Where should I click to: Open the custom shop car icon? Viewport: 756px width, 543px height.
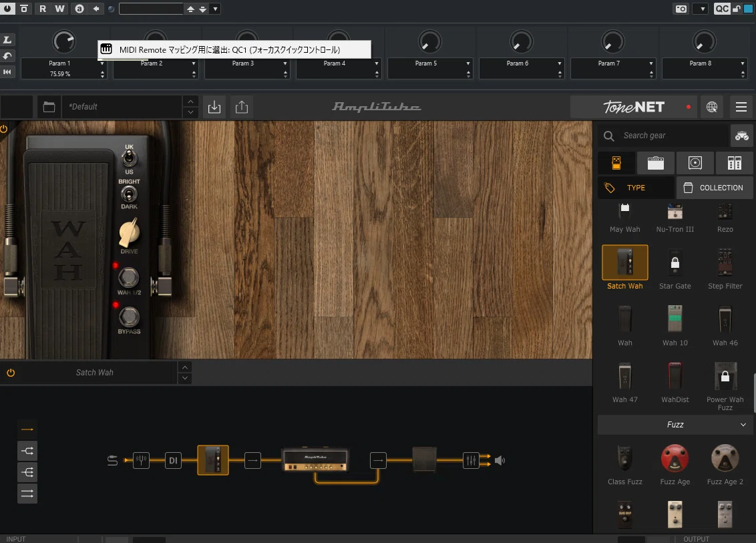click(741, 136)
